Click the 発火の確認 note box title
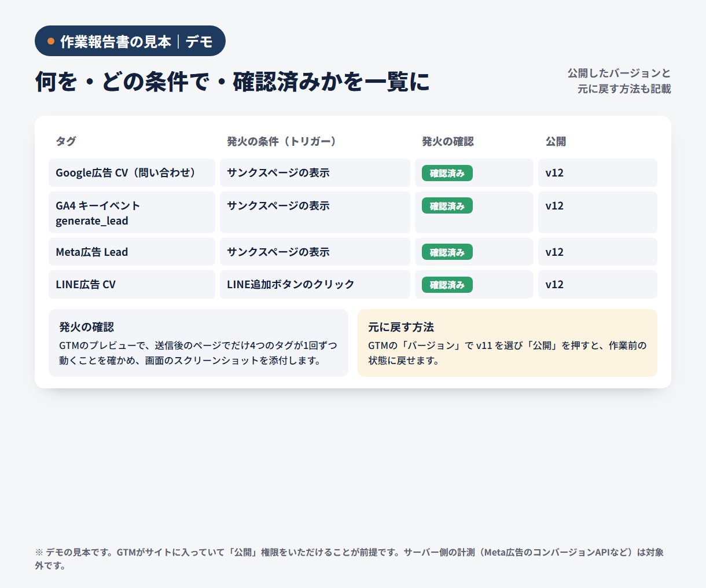The image size is (706, 588). [x=87, y=327]
